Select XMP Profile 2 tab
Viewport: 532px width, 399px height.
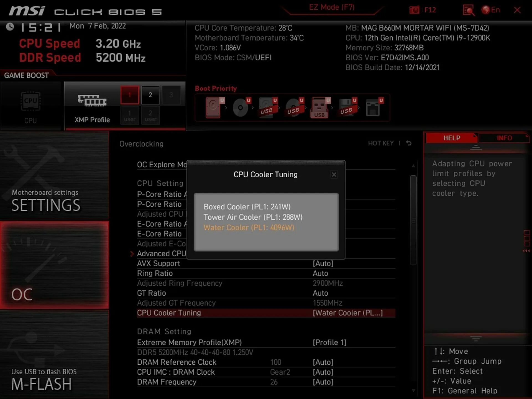pyautogui.click(x=150, y=94)
